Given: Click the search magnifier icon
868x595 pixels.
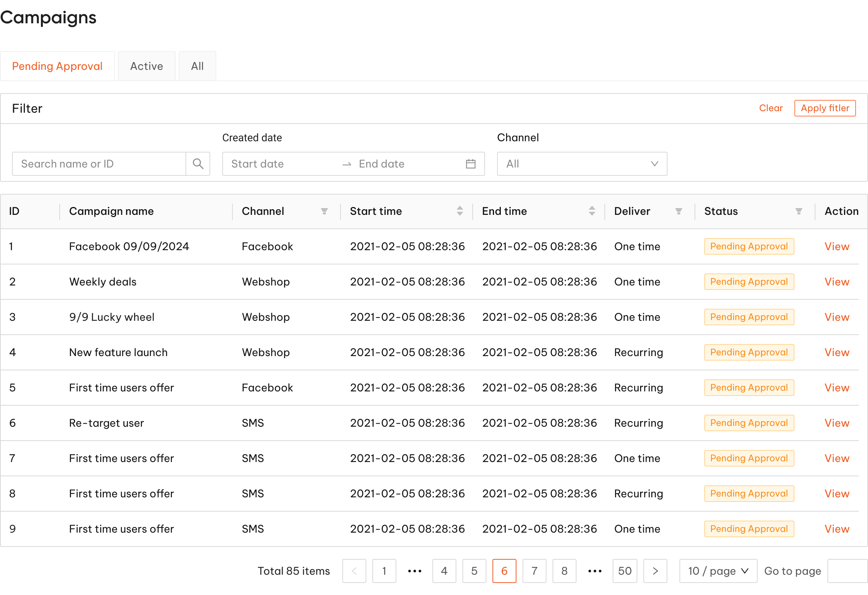Looking at the screenshot, I should (198, 164).
